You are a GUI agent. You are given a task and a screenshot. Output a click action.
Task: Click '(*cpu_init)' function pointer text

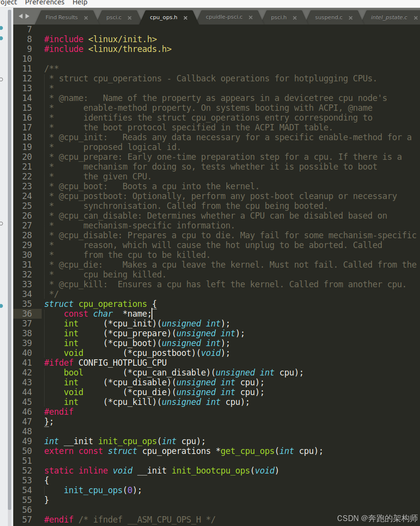point(130,324)
